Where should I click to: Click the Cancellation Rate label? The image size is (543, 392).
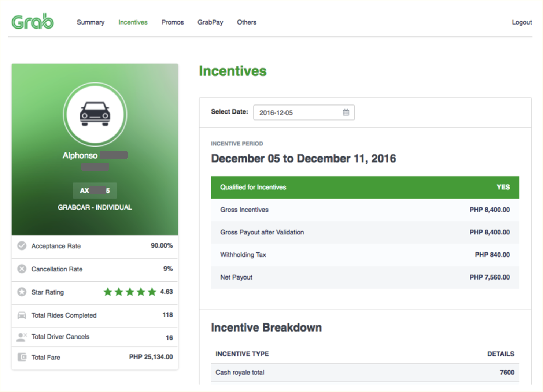(x=57, y=269)
